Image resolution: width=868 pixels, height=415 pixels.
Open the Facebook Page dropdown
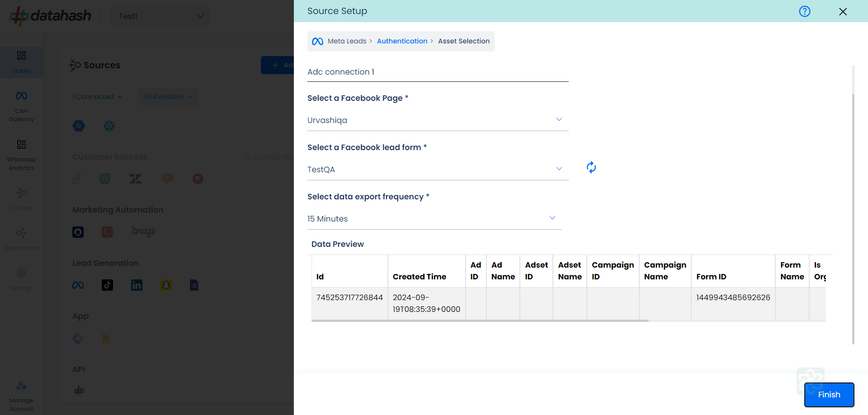[x=438, y=120]
